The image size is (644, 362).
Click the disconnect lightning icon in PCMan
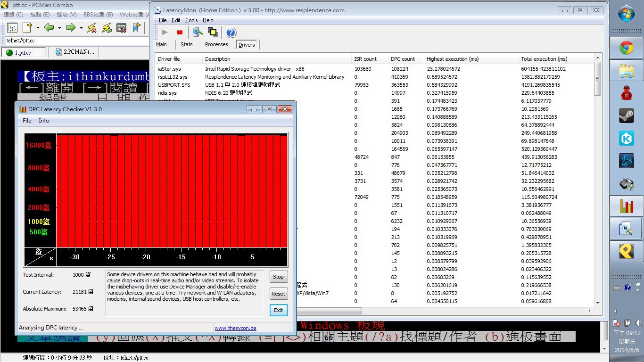pyautogui.click(x=92, y=28)
